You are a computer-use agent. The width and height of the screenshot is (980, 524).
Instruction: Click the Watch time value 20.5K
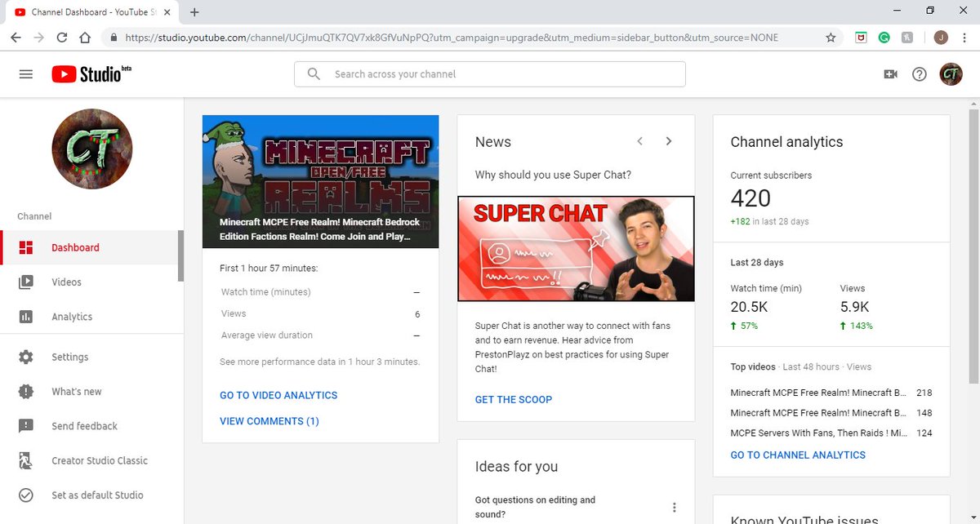click(x=749, y=307)
